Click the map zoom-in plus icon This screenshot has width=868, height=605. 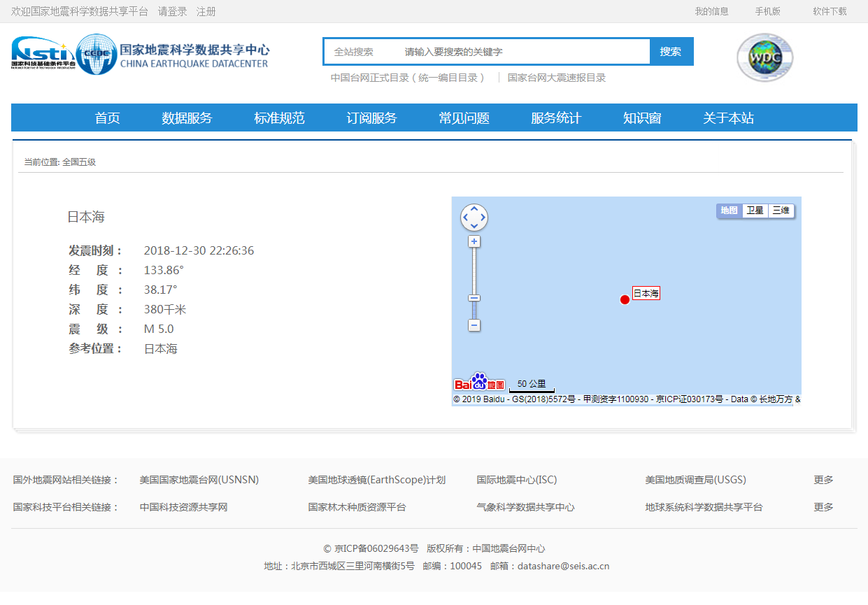(474, 241)
